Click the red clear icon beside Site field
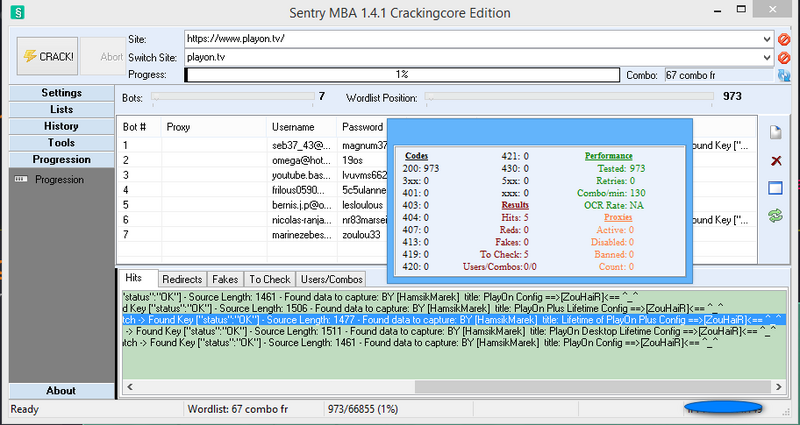800x425 pixels. [x=783, y=39]
